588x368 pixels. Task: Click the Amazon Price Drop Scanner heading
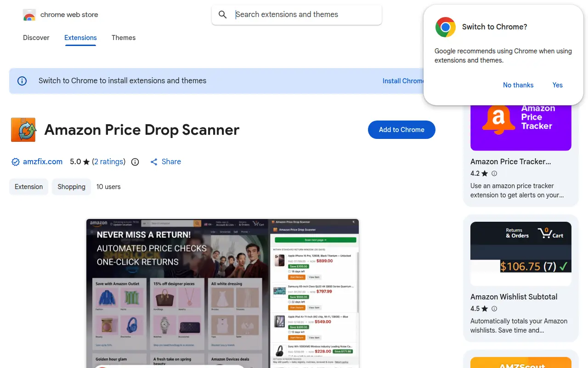[x=142, y=130]
